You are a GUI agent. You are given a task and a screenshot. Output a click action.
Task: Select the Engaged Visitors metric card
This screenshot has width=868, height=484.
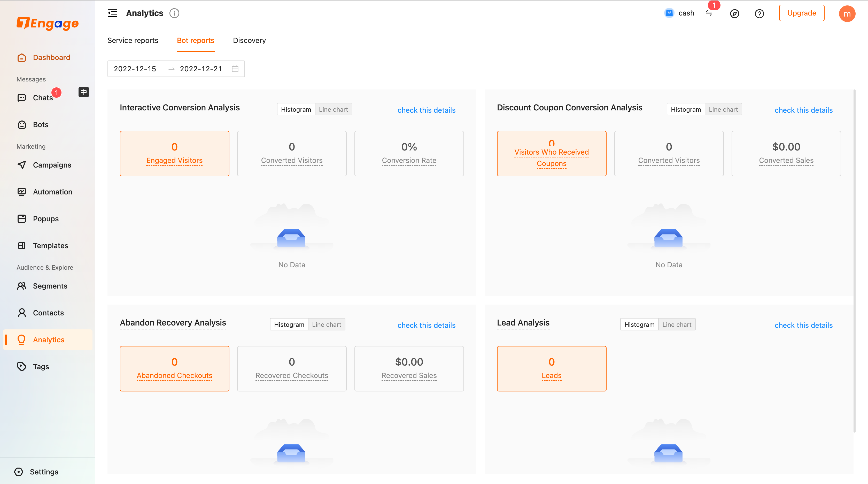pos(175,154)
